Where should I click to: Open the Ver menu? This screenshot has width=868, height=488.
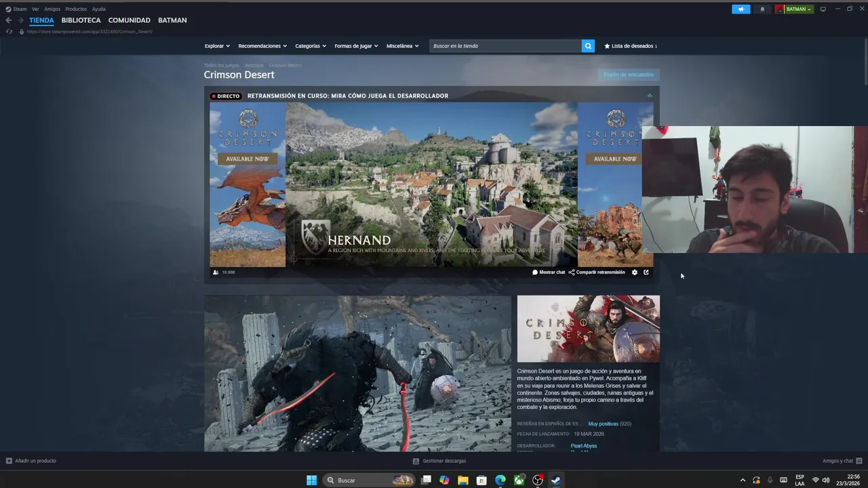35,9
